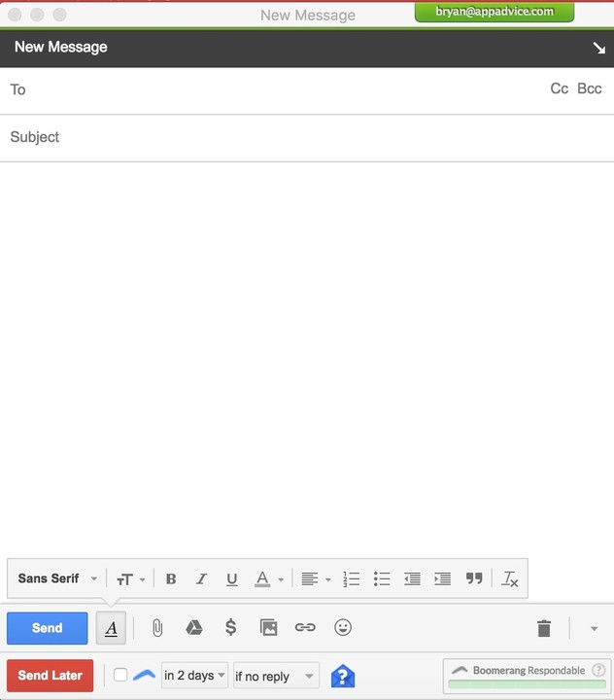Add Cc recipients
Screen dimensions: 614x700
tap(559, 88)
